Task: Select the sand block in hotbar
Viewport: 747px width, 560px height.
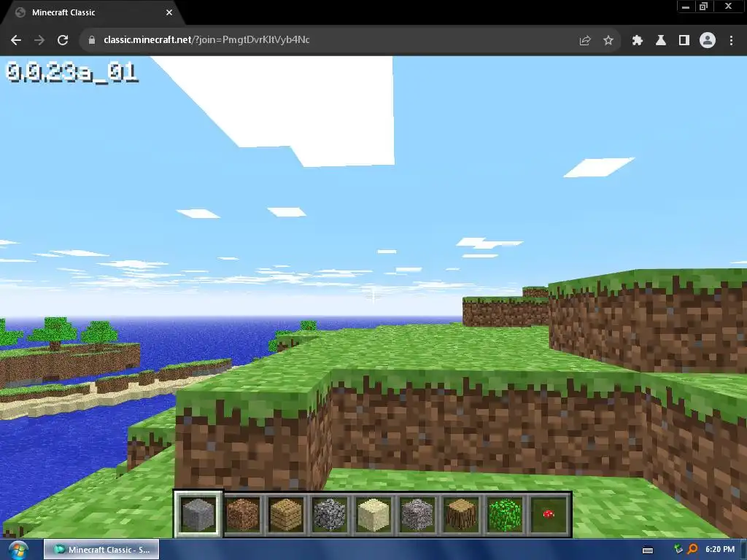Action: click(373, 514)
